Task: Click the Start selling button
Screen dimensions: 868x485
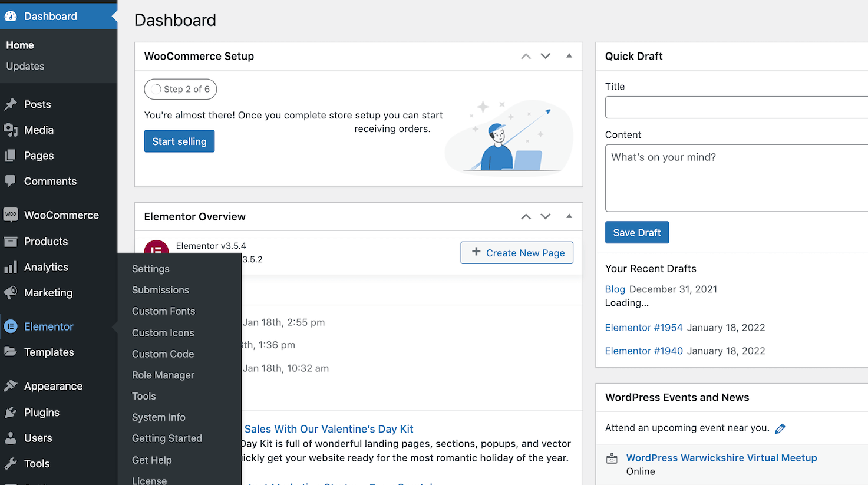Action: (x=179, y=141)
